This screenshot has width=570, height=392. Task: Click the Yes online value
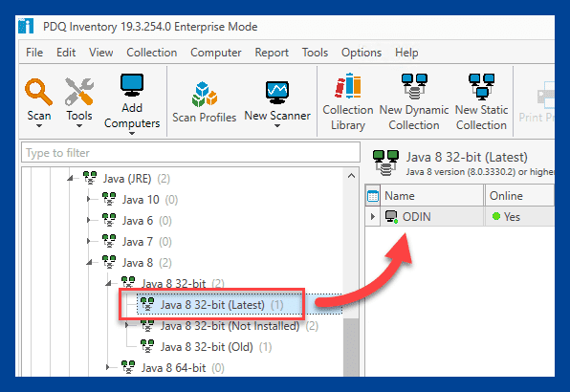[512, 217]
